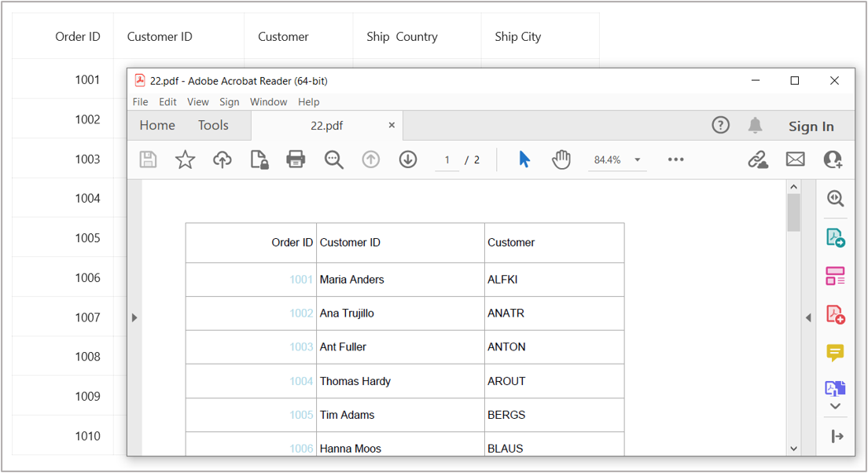Viewport: 868px width, 473px height.
Task: Click the Print file icon
Action: (x=296, y=159)
